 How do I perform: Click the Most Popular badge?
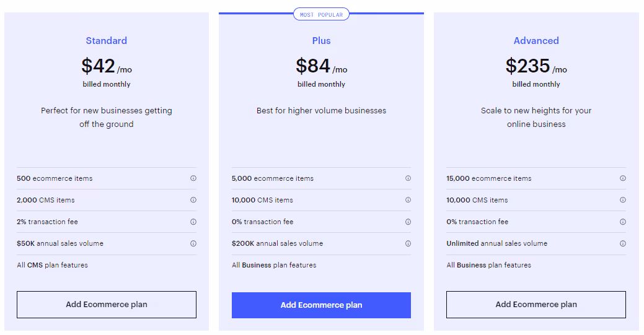click(321, 14)
